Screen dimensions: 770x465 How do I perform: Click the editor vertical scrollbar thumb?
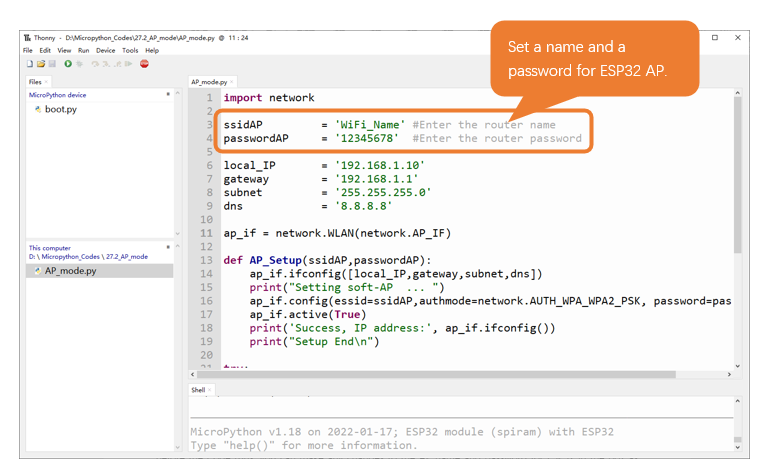(x=737, y=174)
